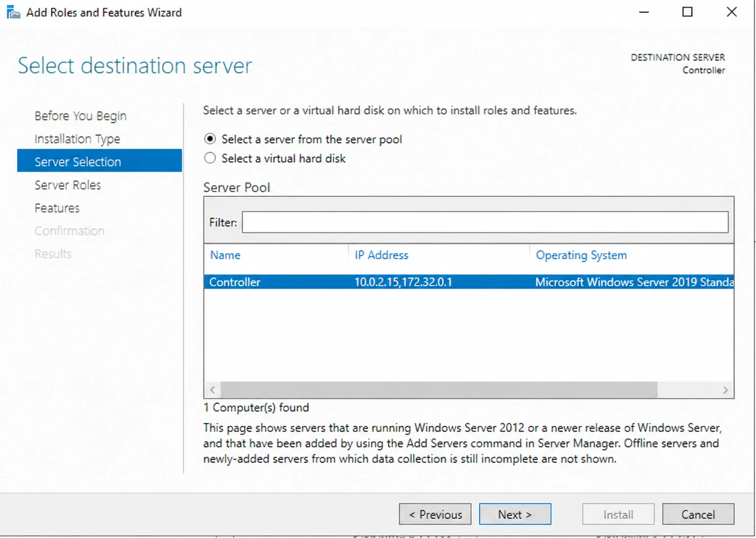Sort the server pool by Name column

pyautogui.click(x=225, y=255)
